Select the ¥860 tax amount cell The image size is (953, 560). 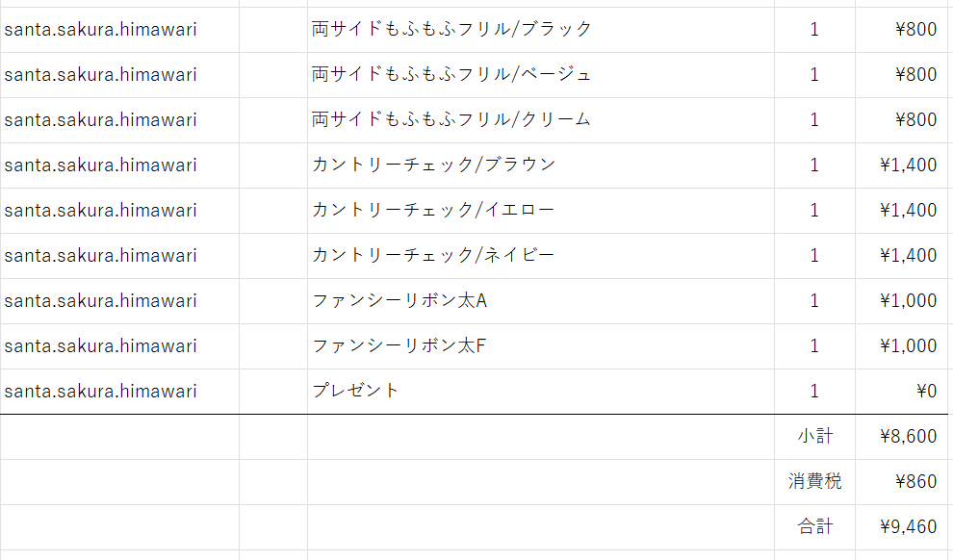[x=914, y=481]
